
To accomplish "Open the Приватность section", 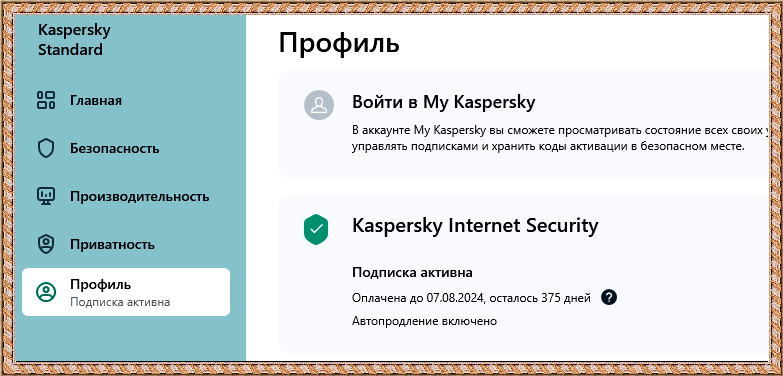I will 126,245.
